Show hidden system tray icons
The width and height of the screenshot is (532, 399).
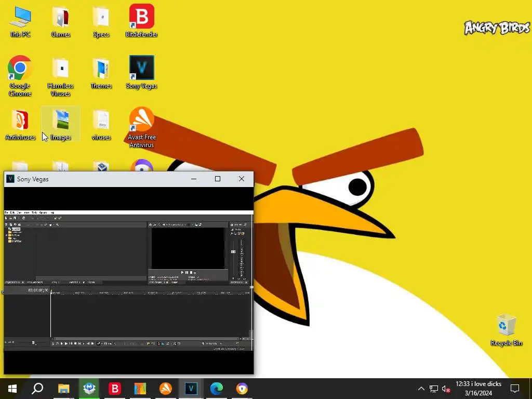coord(421,389)
